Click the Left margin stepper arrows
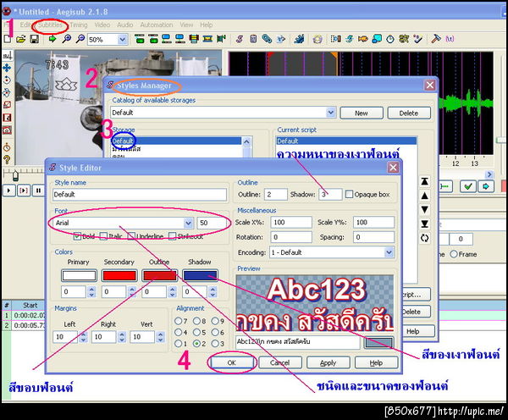Viewport: 508px width, 420px height. tap(84, 337)
